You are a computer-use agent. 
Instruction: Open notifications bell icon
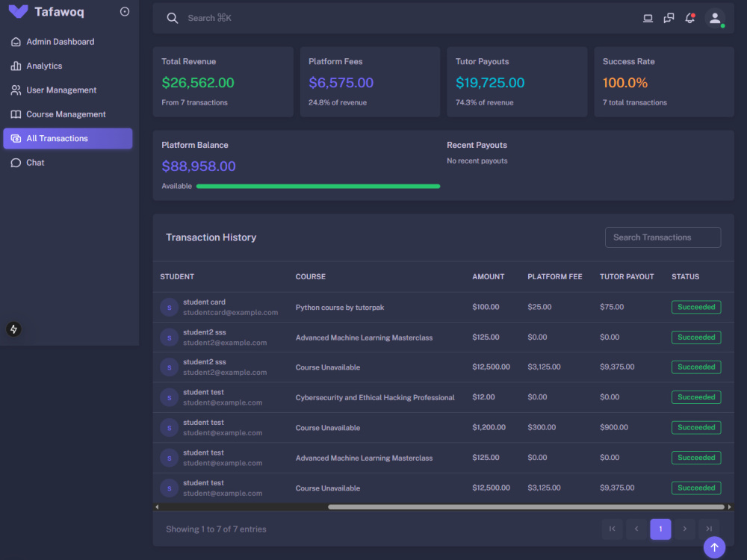(689, 18)
